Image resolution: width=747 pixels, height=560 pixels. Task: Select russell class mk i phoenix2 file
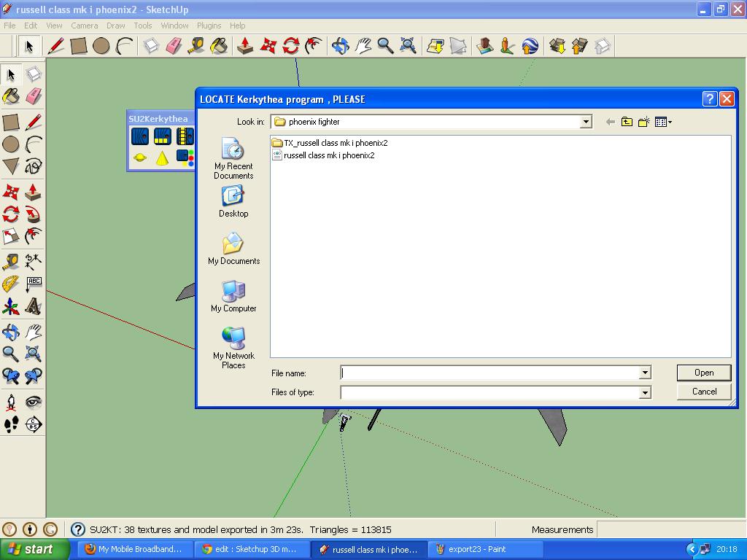point(323,155)
